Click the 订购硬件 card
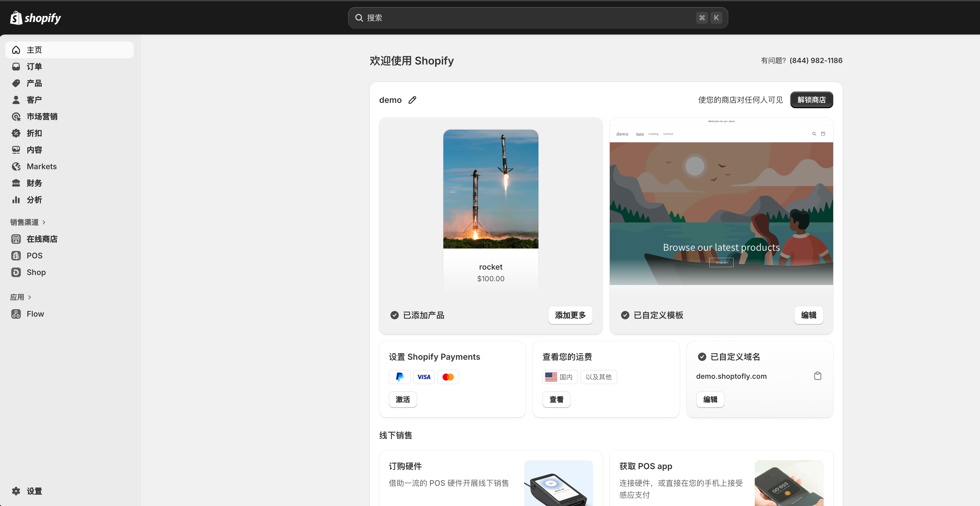Viewport: 980px width, 506px height. click(x=491, y=479)
